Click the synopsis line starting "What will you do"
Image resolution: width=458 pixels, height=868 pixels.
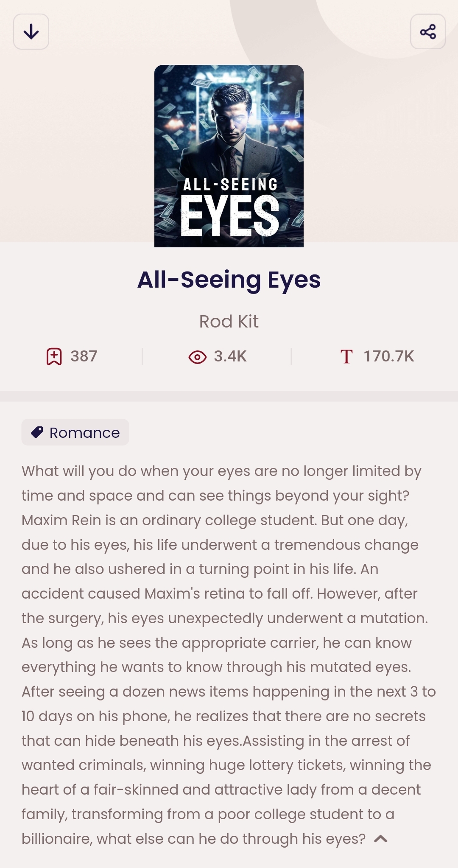click(221, 471)
